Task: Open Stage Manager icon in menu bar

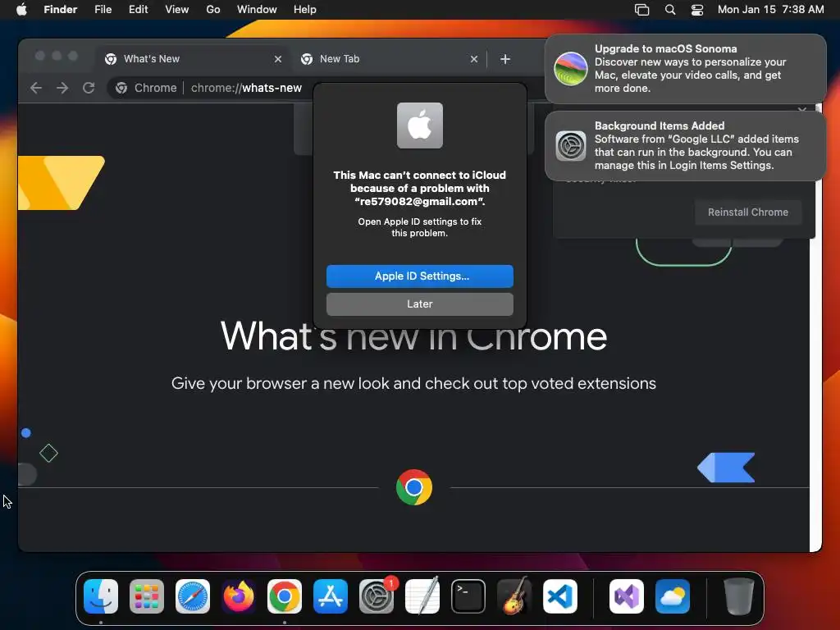Action: coord(641,10)
